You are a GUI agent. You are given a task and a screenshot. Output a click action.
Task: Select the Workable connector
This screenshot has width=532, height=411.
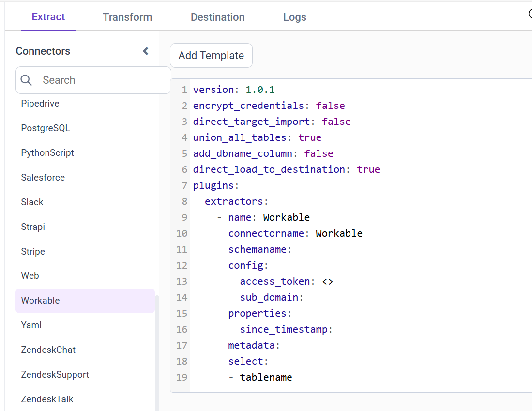[x=39, y=300]
